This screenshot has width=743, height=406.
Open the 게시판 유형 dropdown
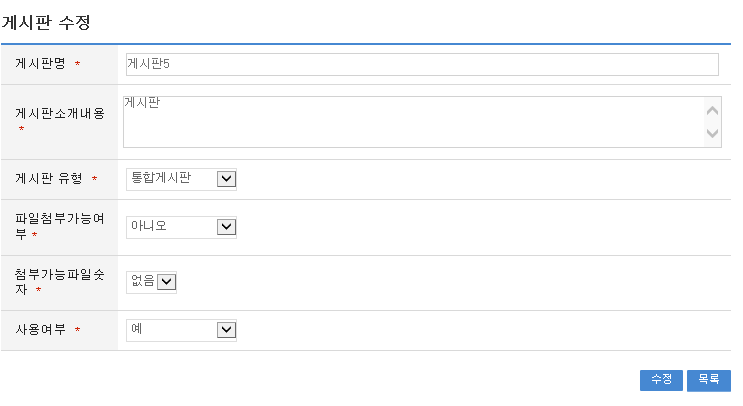[x=181, y=179]
